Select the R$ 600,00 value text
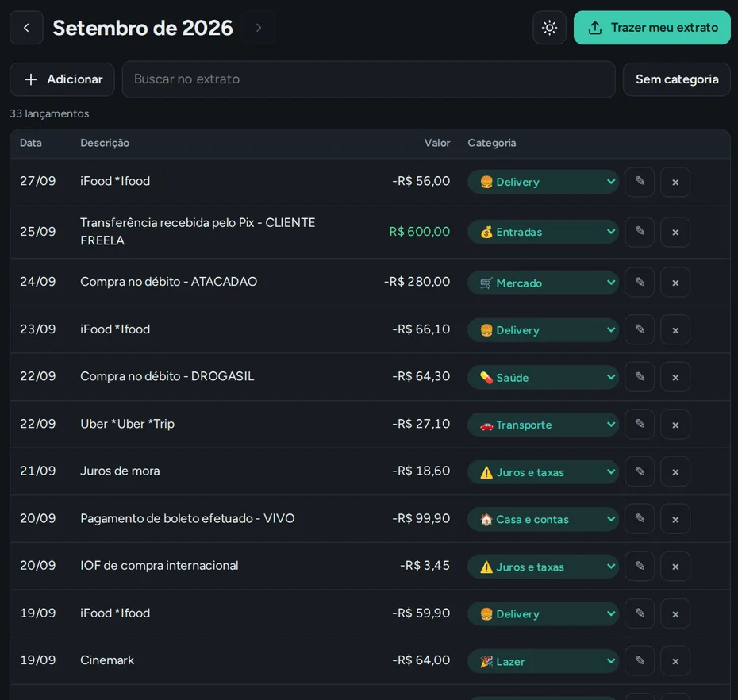This screenshot has width=738, height=700. coord(419,232)
